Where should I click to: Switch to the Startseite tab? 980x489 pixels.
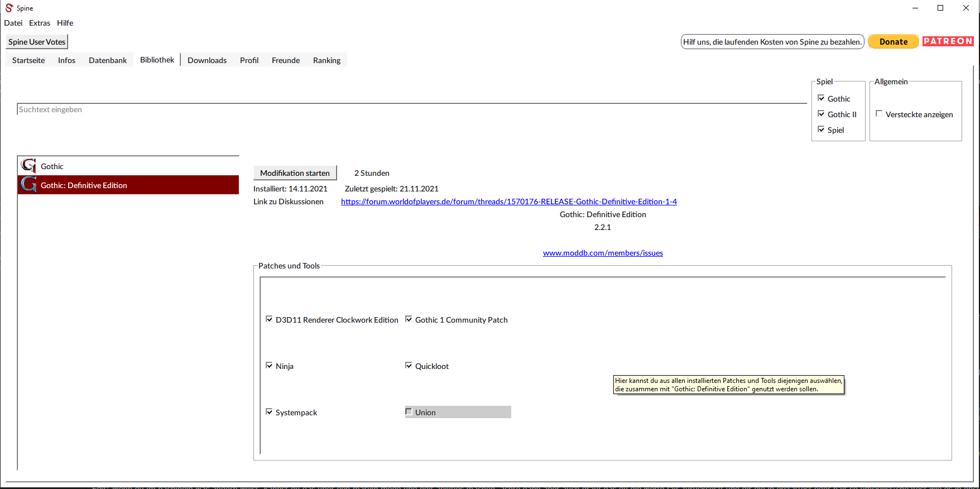point(28,60)
